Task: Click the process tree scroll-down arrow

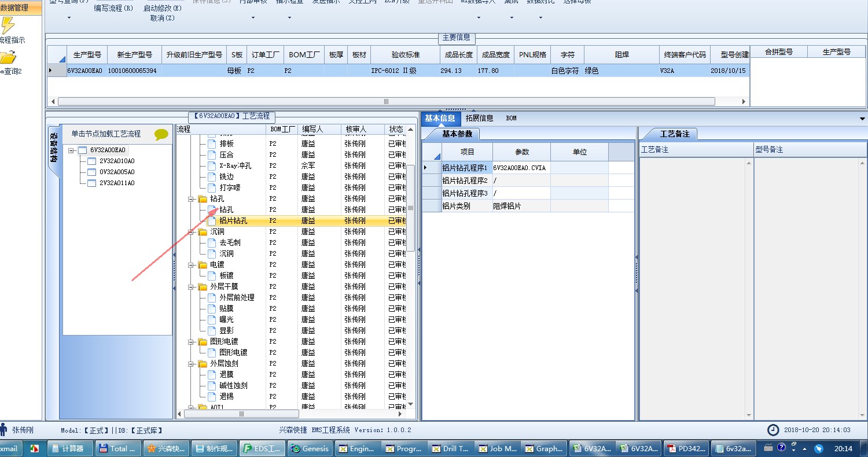Action: point(411,404)
